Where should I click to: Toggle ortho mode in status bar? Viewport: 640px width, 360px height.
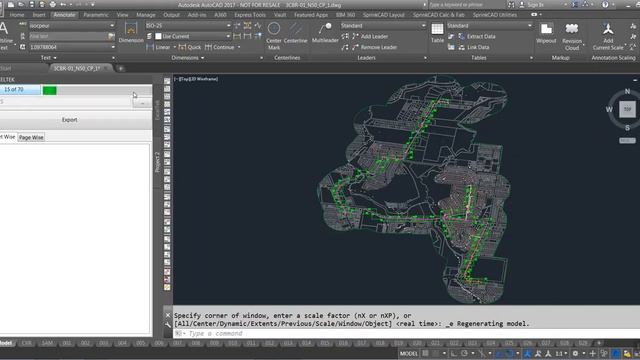[453, 353]
